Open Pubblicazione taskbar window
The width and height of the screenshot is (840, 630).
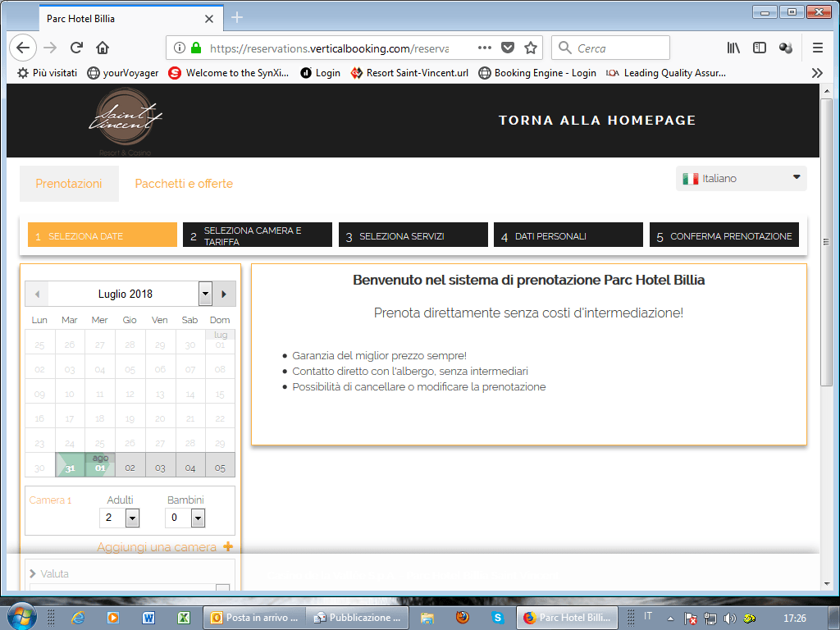pos(358,618)
